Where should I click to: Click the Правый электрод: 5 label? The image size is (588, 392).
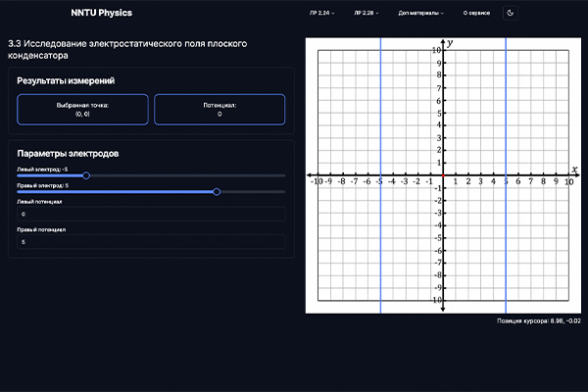pos(43,185)
